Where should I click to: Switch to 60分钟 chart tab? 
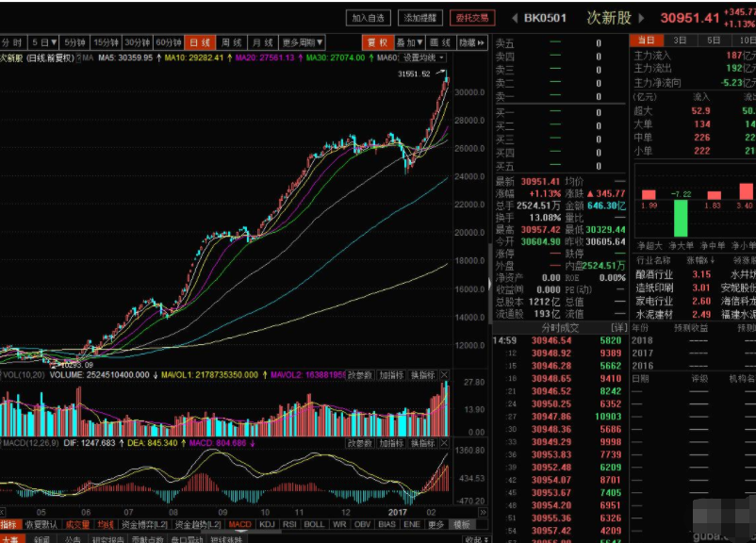click(169, 42)
